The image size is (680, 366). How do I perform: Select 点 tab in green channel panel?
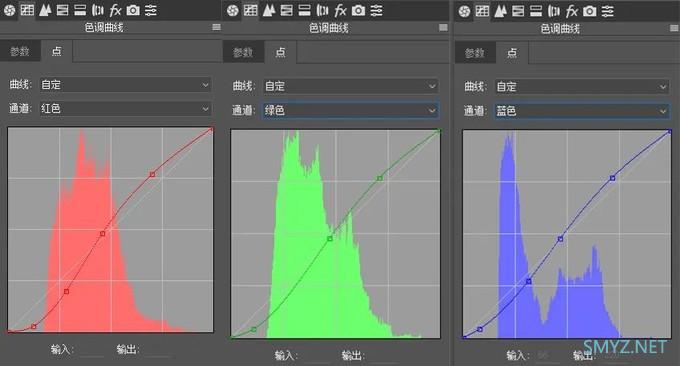click(281, 52)
